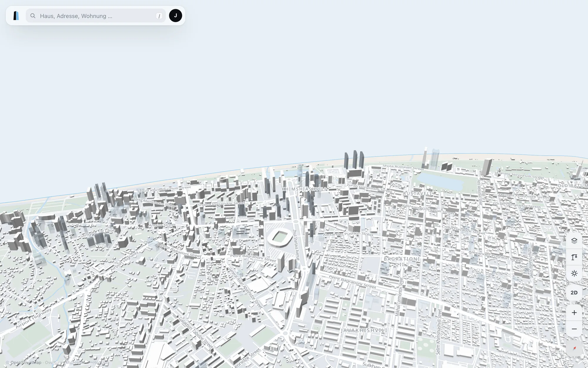Click the Zhiuli Shartava Avenue label
This screenshot has width=588, height=368.
(297, 244)
